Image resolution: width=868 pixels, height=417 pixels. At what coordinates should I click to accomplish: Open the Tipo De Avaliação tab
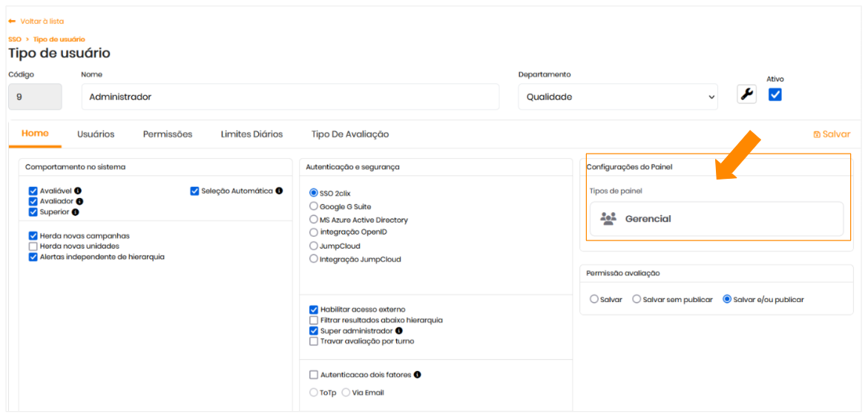point(350,134)
